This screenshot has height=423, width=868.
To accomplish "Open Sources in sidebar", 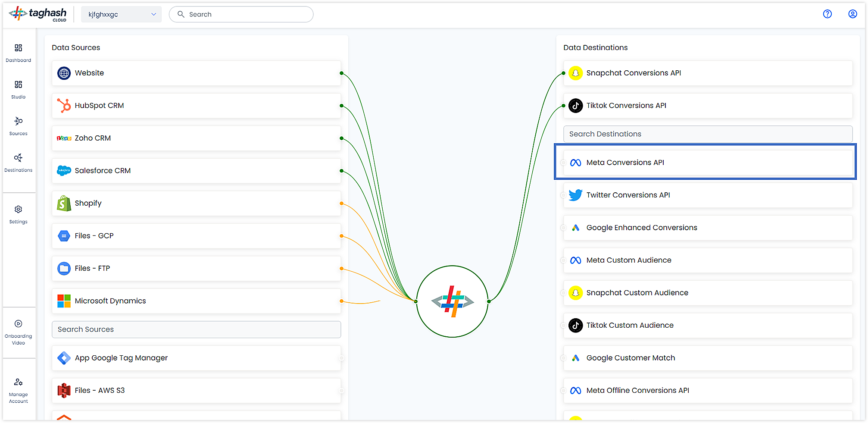I will (19, 126).
